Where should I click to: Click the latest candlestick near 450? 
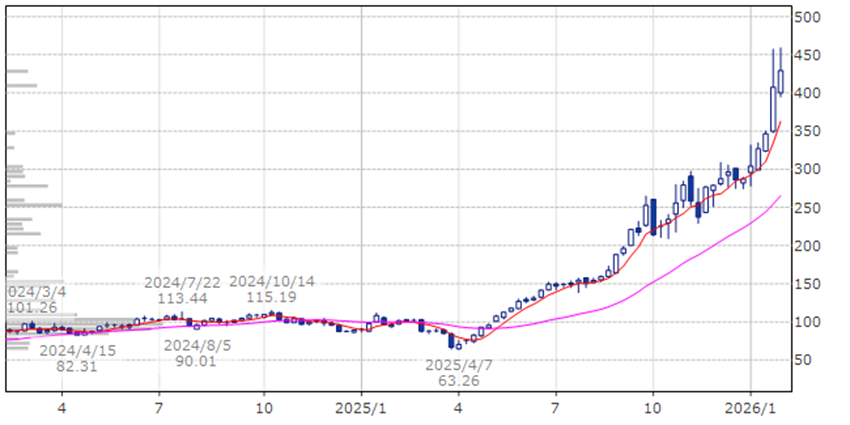click(780, 82)
